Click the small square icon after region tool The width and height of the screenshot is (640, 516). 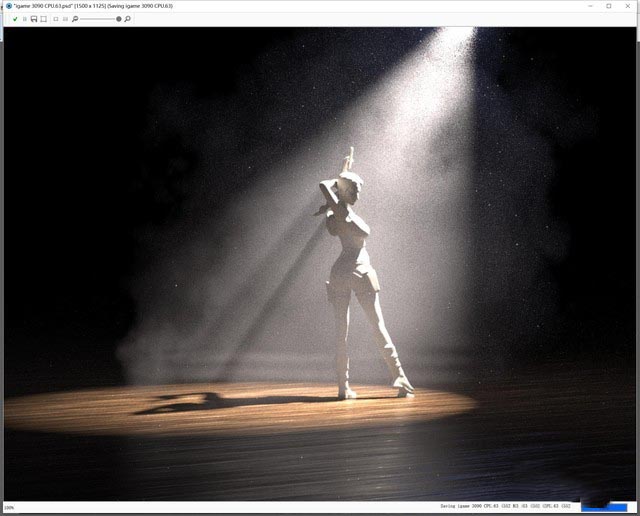coord(56,19)
